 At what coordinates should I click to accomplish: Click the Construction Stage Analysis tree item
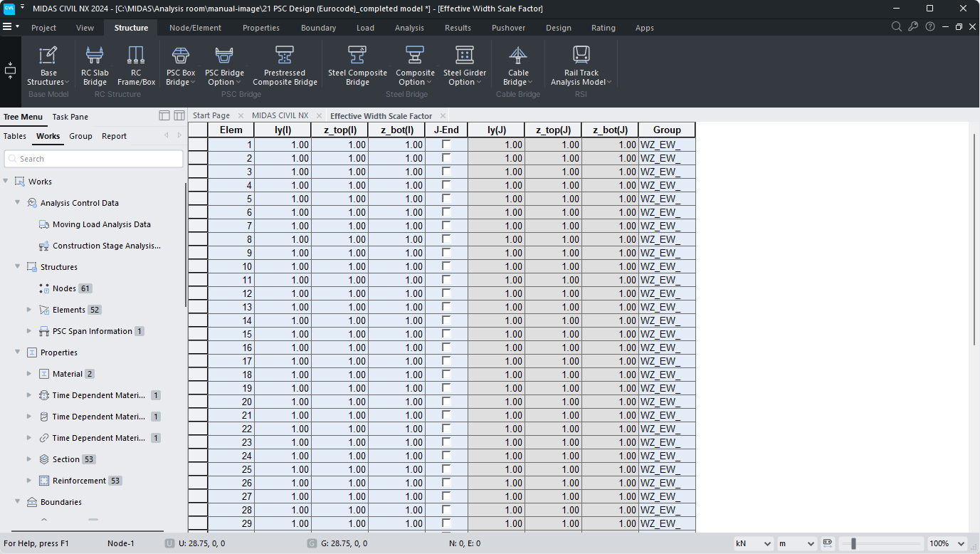pyautogui.click(x=107, y=246)
